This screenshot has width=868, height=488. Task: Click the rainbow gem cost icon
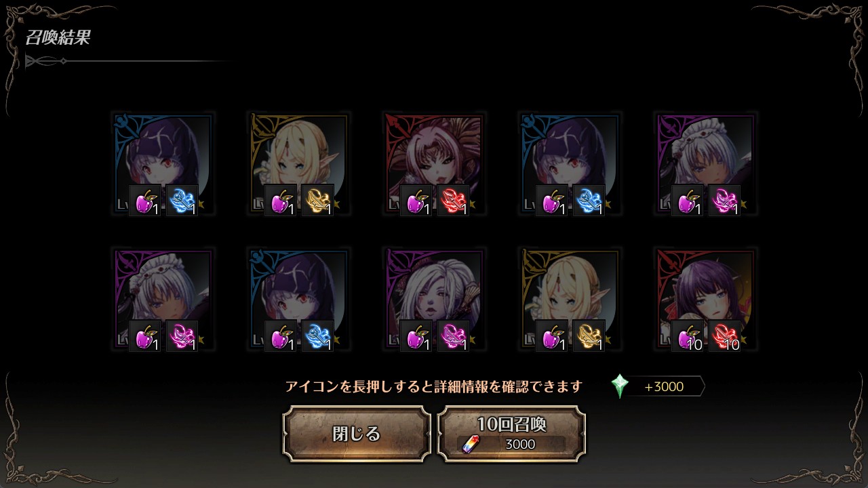(x=469, y=444)
